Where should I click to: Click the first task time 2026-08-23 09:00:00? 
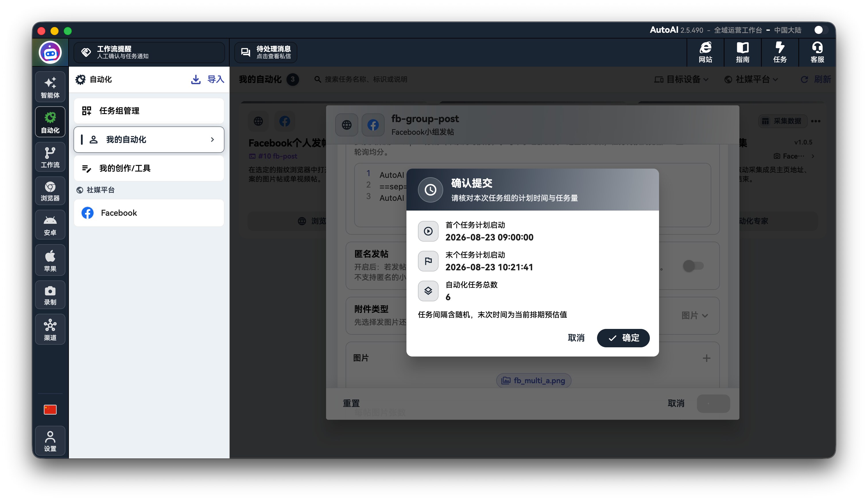point(489,237)
